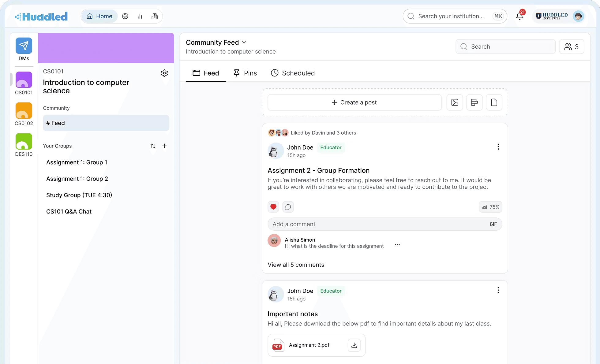Image resolution: width=600 pixels, height=364 pixels.
Task: Open the analytics bar chart icon
Action: pos(140,16)
